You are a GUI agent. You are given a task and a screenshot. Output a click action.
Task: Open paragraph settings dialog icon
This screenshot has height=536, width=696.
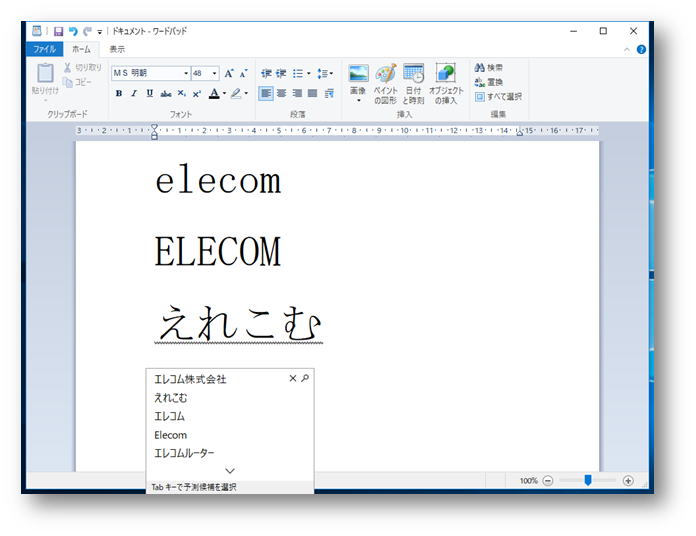click(x=329, y=93)
